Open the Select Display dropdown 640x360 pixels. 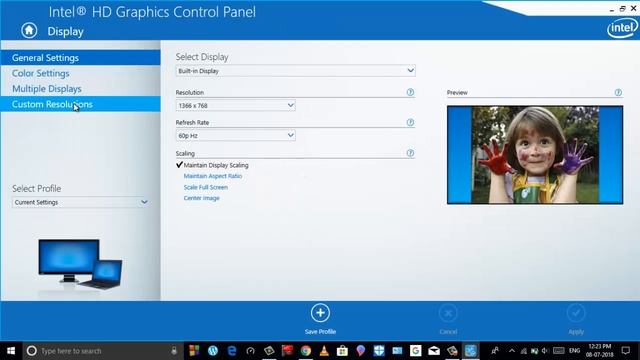coord(296,71)
